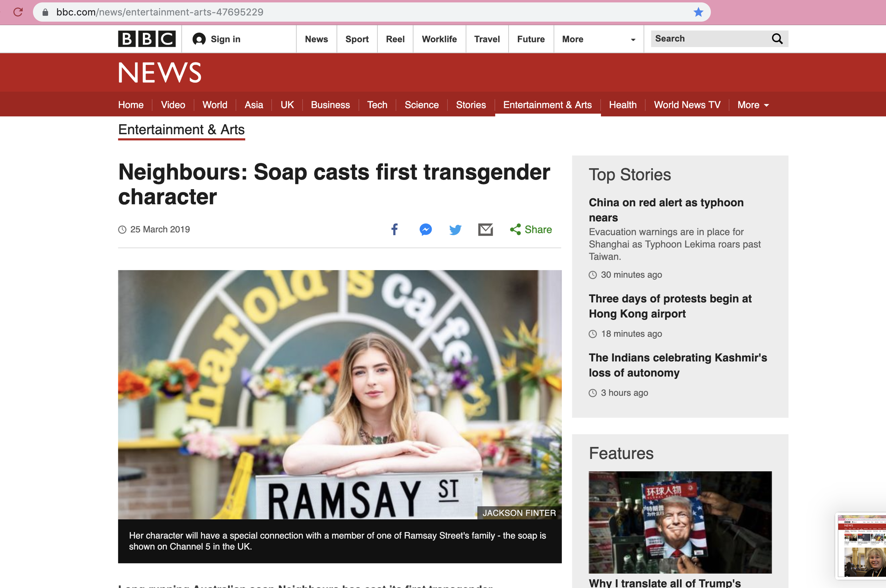
Task: Click the browser reload icon
Action: pos(18,12)
